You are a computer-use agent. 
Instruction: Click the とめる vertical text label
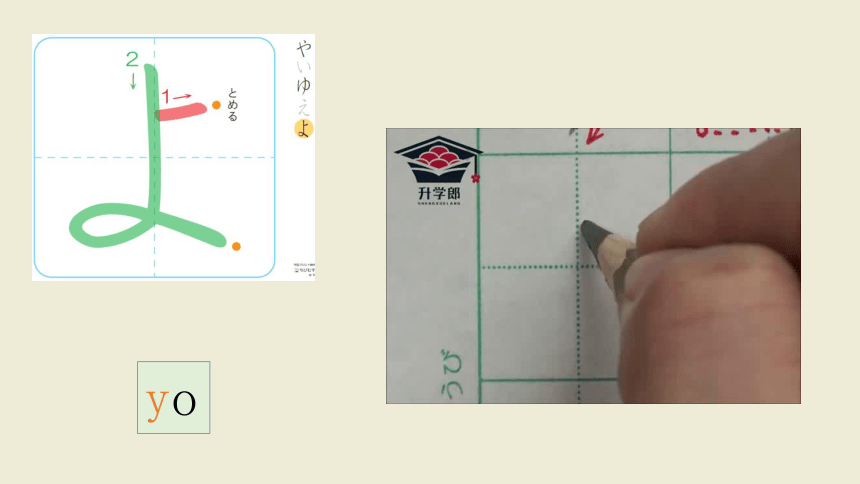pyautogui.click(x=233, y=104)
